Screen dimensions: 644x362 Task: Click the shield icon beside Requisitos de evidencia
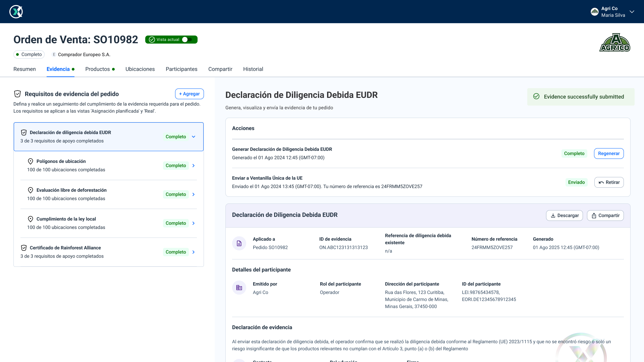pos(17,94)
